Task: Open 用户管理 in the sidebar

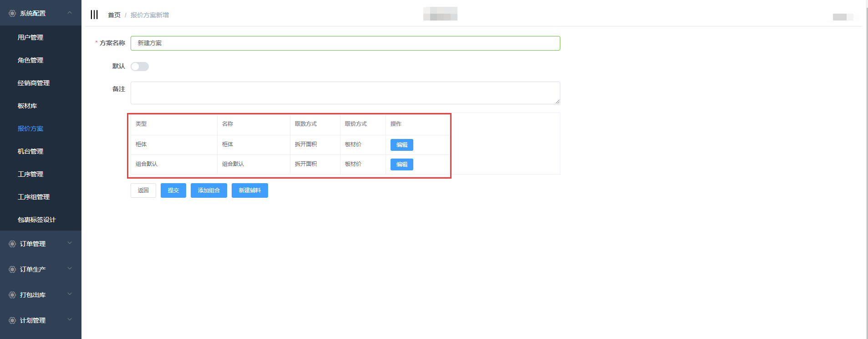Action: [x=30, y=37]
